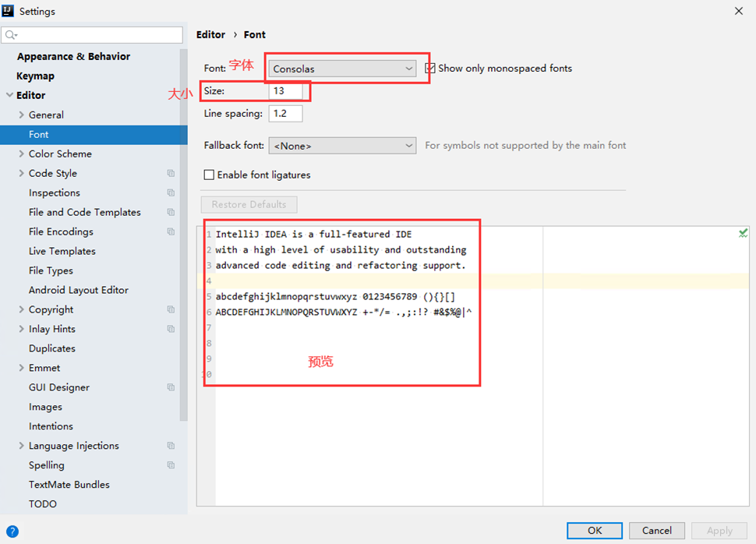Viewport: 756px width, 544px height.
Task: Click preview line 'IntelliJ IDEA is a full-featured IDE'
Action: (313, 235)
